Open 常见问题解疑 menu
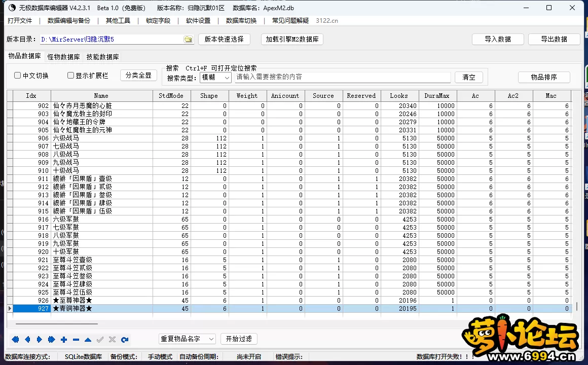 pyautogui.click(x=290, y=21)
